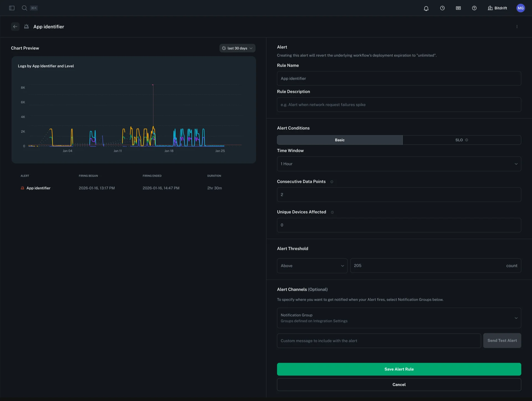Click the MG user avatar
The height and width of the screenshot is (401, 532).
(520, 8)
